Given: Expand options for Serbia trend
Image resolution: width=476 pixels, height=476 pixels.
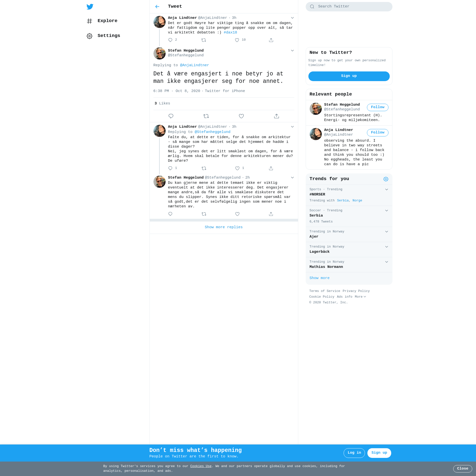Looking at the screenshot, I should coord(387,211).
